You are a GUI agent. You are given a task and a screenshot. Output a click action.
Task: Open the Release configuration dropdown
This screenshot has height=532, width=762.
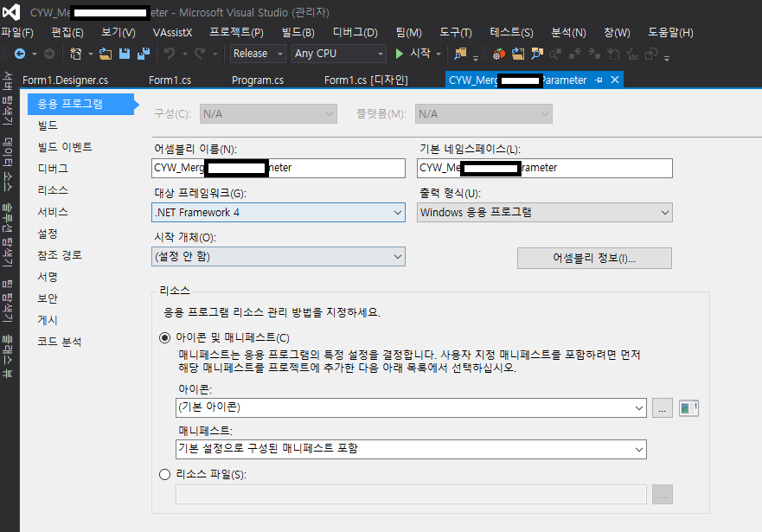258,54
